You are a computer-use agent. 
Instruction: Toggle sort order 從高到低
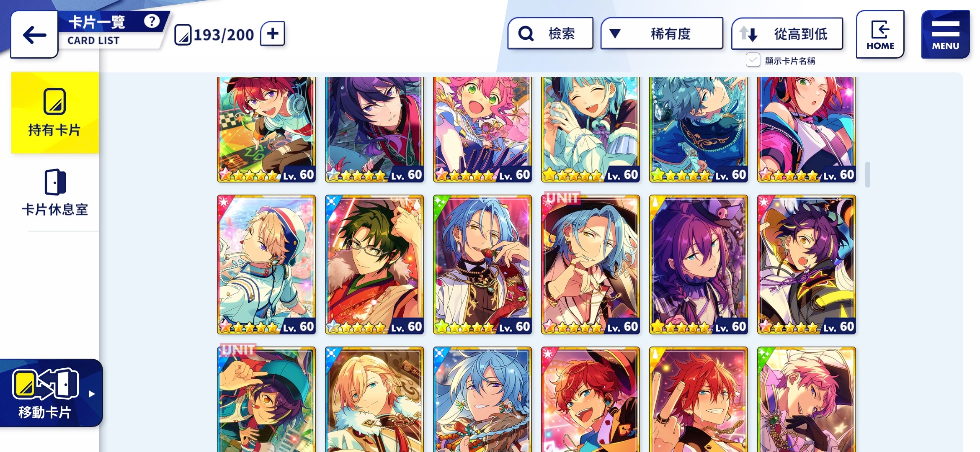(x=787, y=33)
